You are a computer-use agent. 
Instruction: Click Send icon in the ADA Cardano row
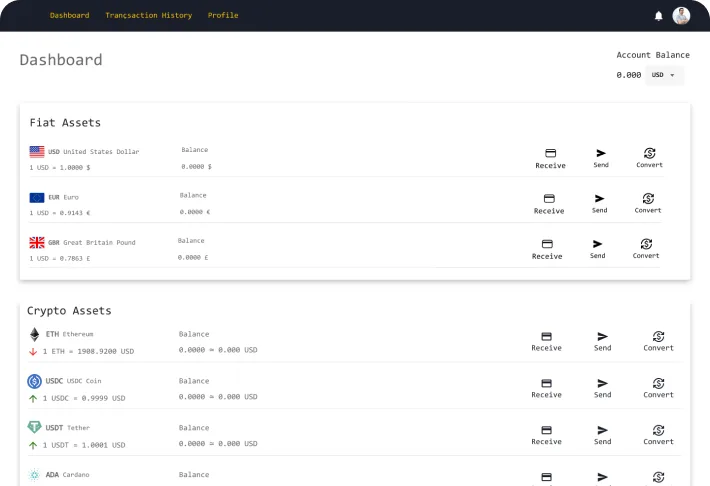coord(602,477)
